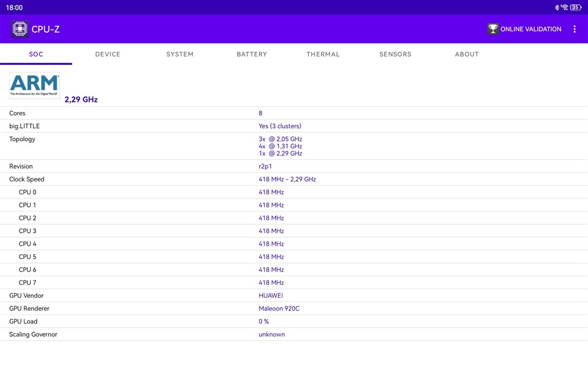This screenshot has width=588, height=383.
Task: Open the System tab
Action: 179,54
